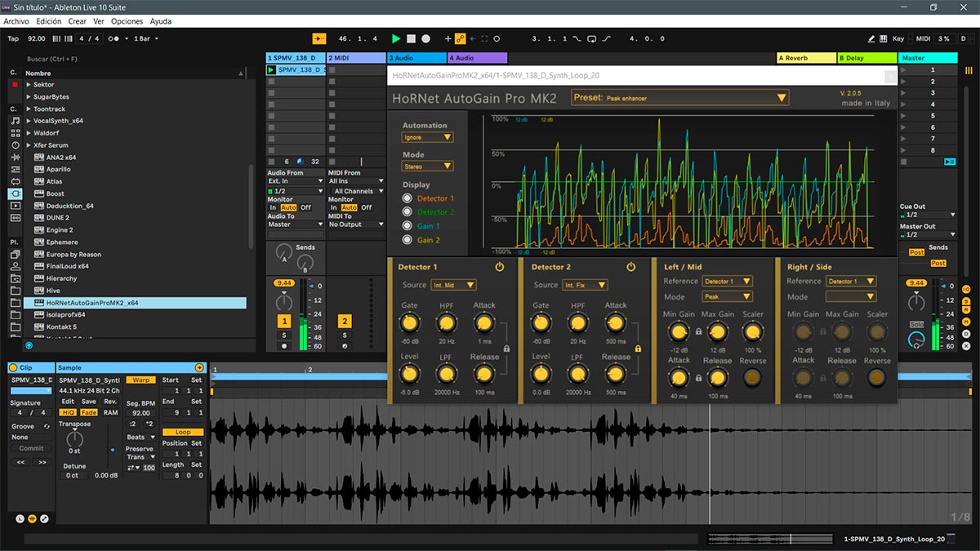Select the A Reverb return track header
Screen dimensions: 980x551
(806, 58)
